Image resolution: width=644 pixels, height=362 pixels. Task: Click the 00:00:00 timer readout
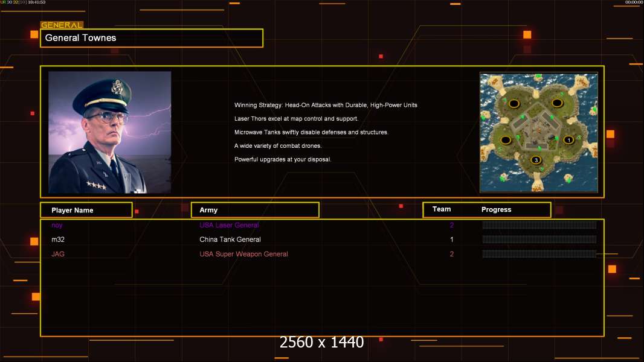pos(634,2)
